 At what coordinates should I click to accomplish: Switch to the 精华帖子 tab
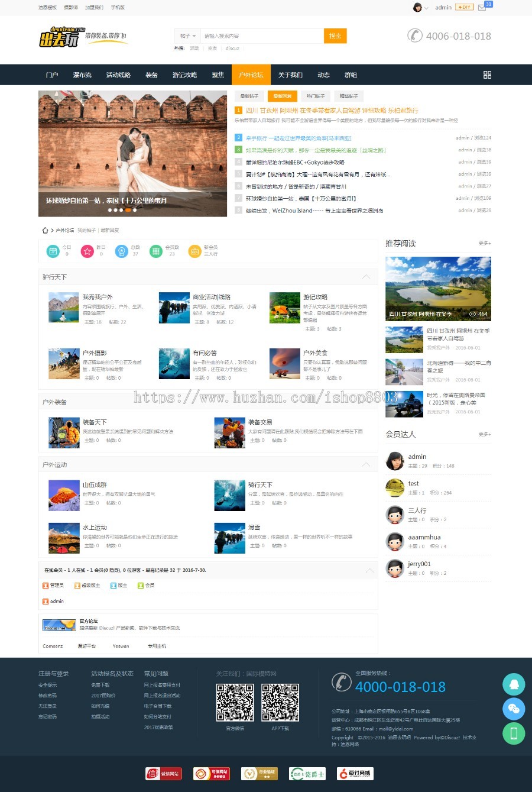[349, 96]
